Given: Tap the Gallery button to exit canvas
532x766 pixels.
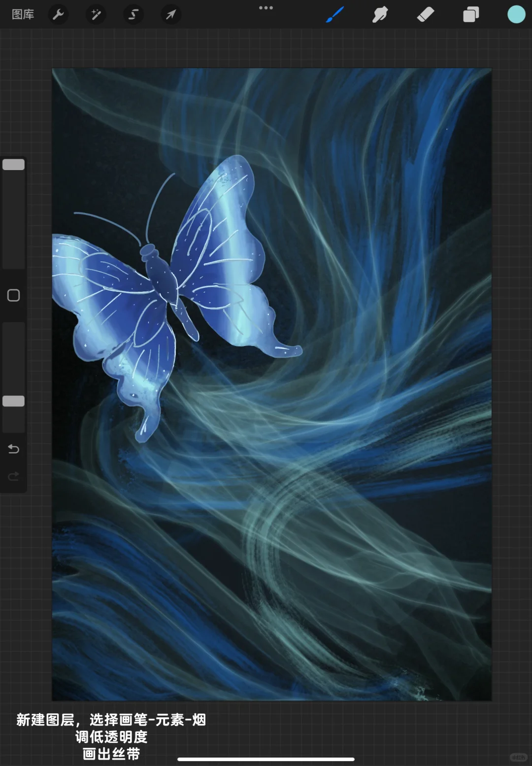Looking at the screenshot, I should pyautogui.click(x=23, y=14).
